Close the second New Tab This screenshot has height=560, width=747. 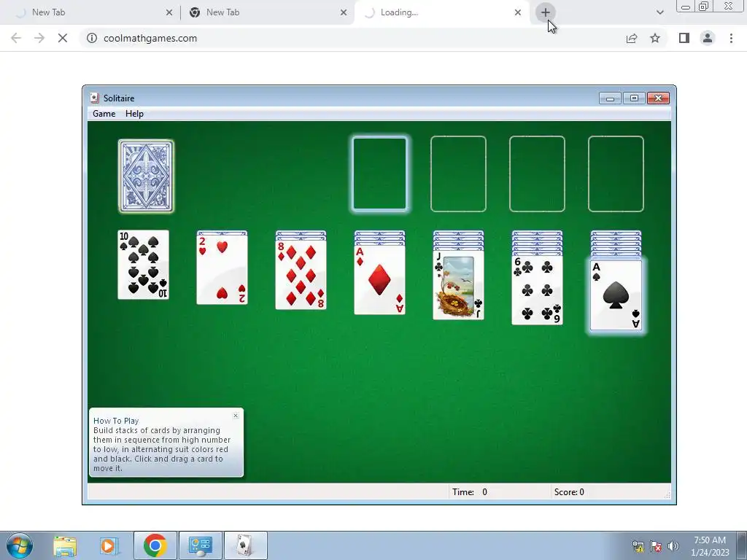click(344, 12)
